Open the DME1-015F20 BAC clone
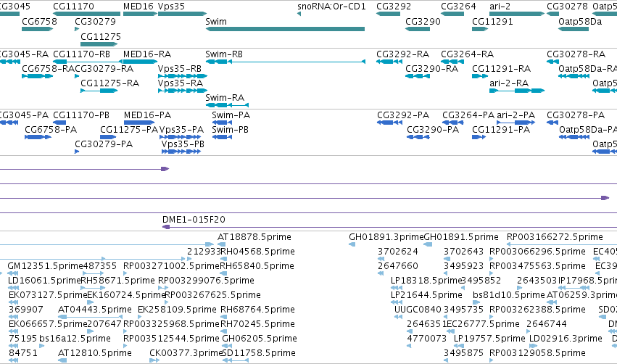Image resolution: width=617 pixels, height=364 pixels. pyautogui.click(x=389, y=227)
